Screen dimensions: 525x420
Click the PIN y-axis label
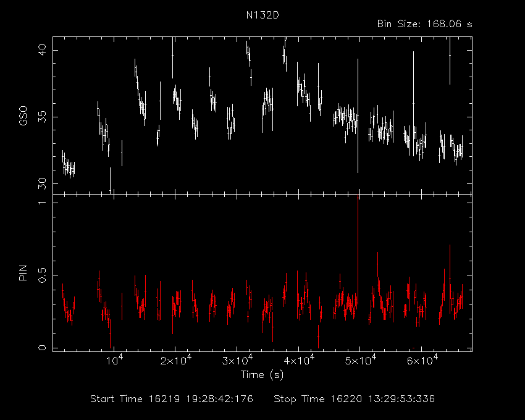point(23,272)
